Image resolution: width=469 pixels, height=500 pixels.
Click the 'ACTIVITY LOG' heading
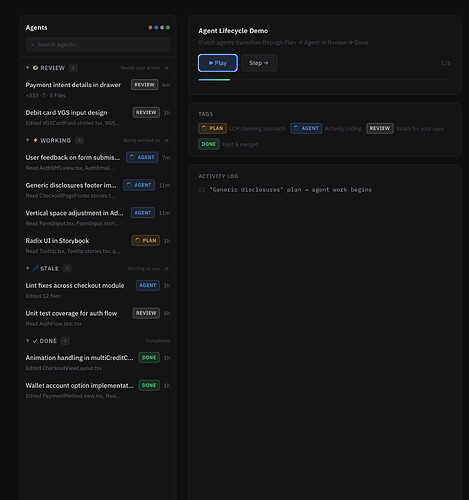click(x=218, y=176)
